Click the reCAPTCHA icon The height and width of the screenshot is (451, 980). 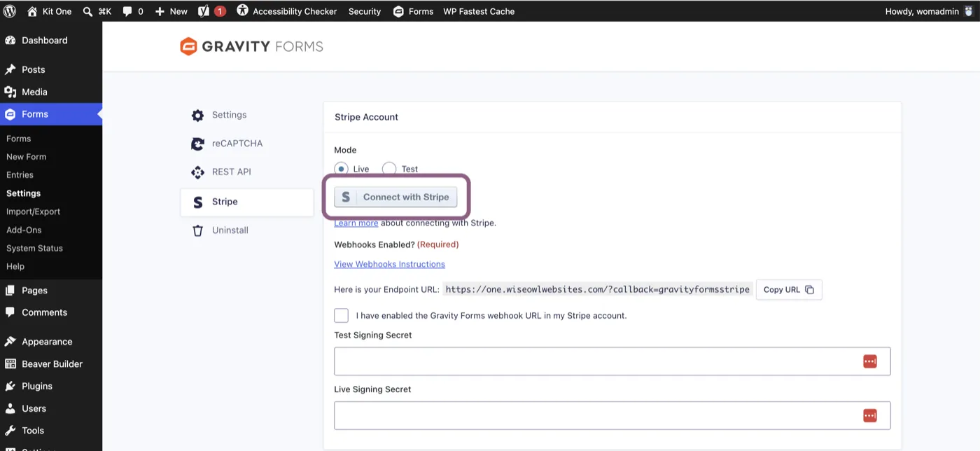pyautogui.click(x=197, y=144)
